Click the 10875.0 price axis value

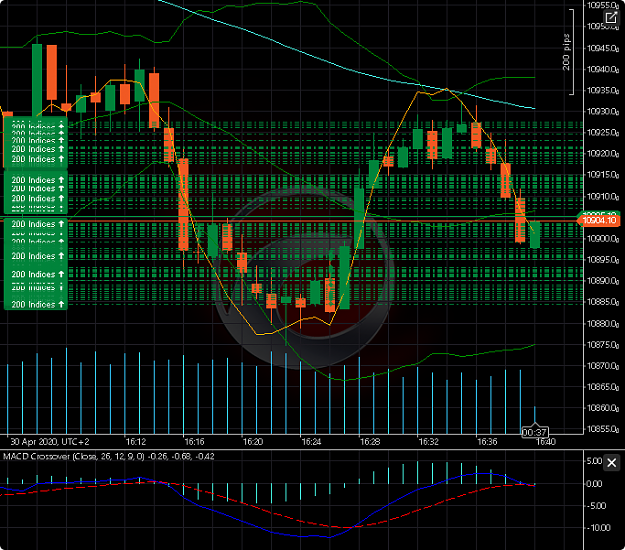603,345
